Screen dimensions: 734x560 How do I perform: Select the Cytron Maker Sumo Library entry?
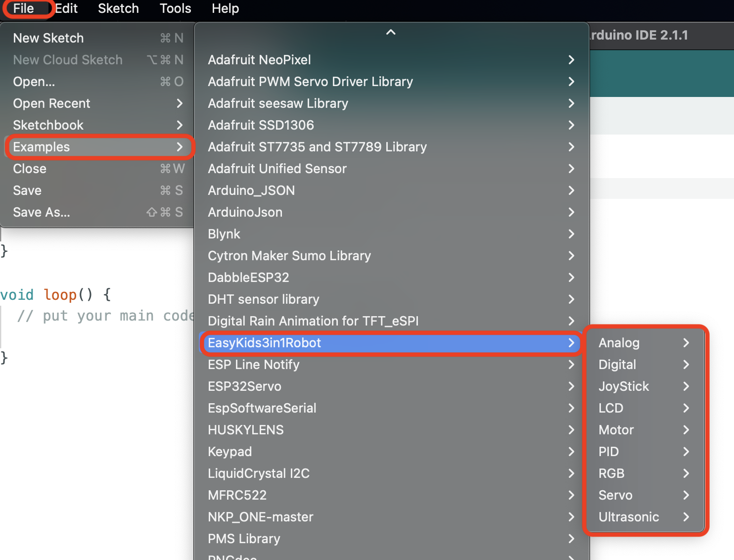[x=289, y=256]
